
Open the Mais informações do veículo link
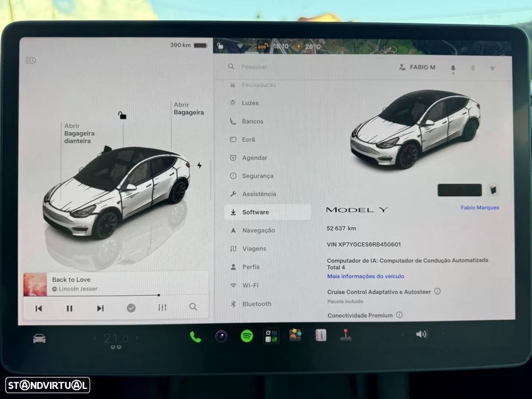pyautogui.click(x=365, y=276)
